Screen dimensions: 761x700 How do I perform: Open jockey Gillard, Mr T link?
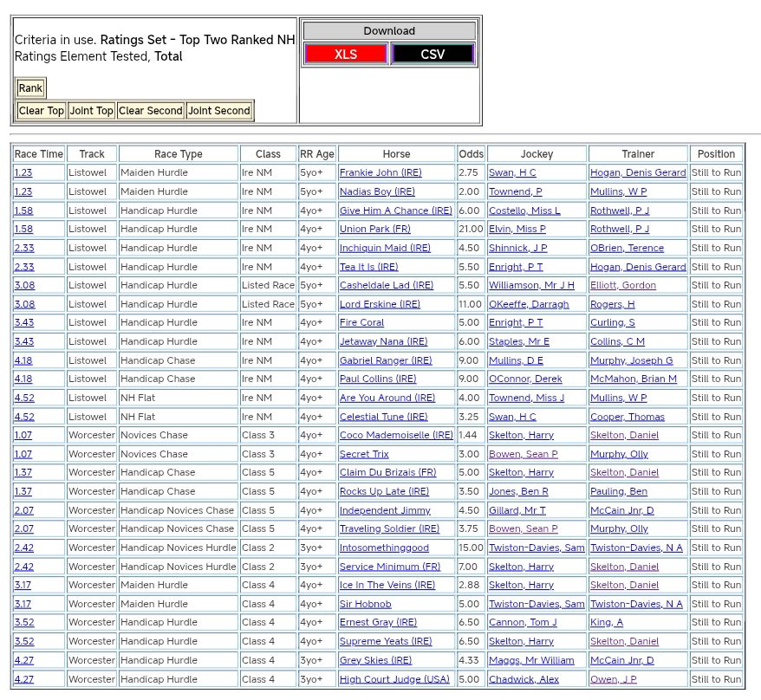click(x=517, y=511)
